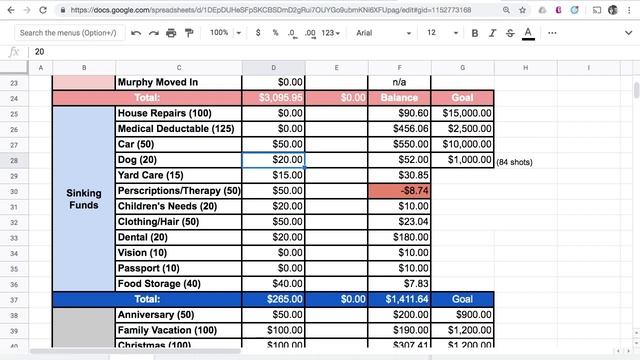Toggle strikethrough formatting
Screen dimensions: 640x360
510,33
